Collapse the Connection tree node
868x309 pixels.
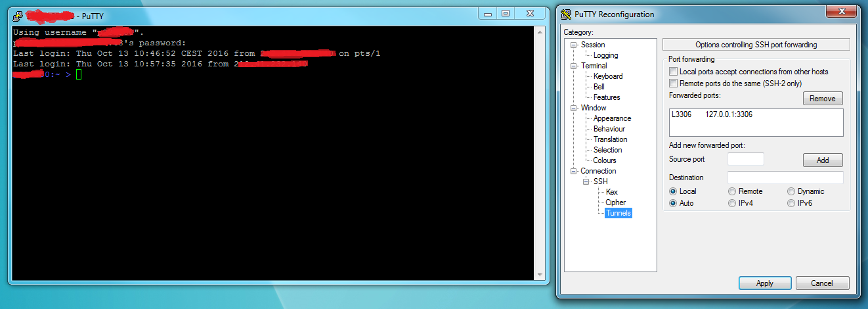[573, 171]
